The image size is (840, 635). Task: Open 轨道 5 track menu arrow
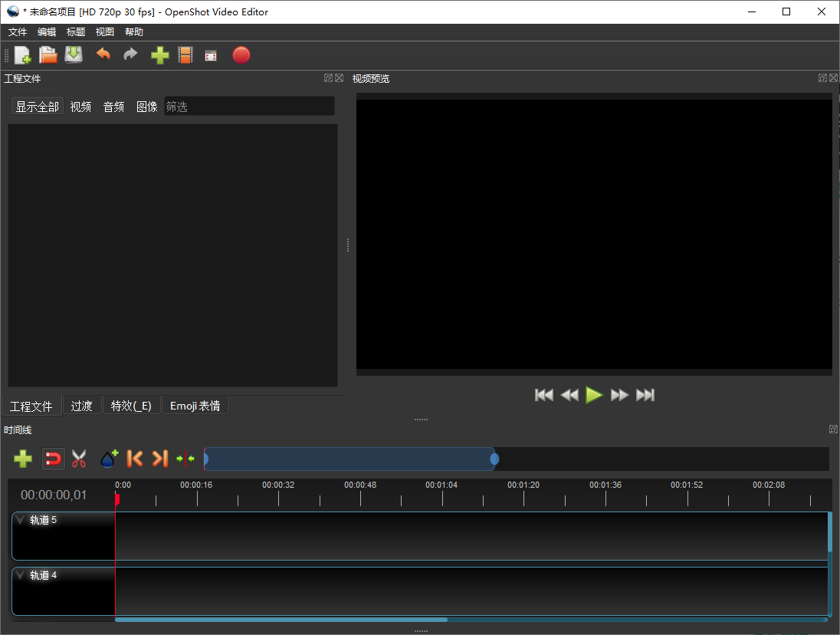point(21,520)
